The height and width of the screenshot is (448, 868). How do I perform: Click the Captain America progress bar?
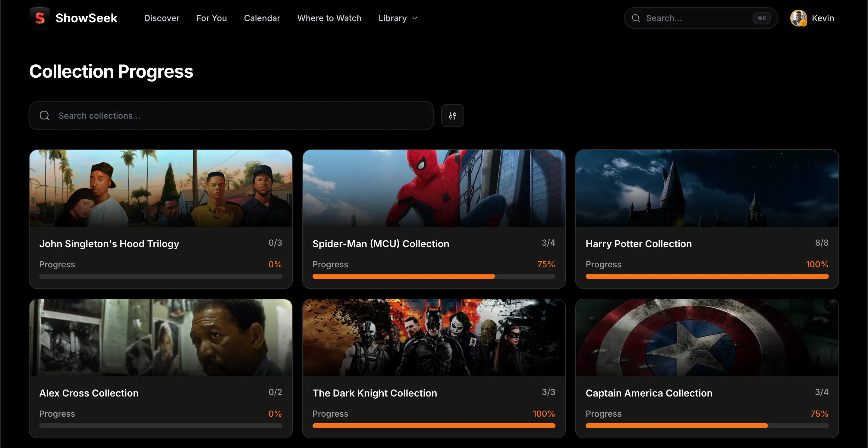(x=707, y=426)
